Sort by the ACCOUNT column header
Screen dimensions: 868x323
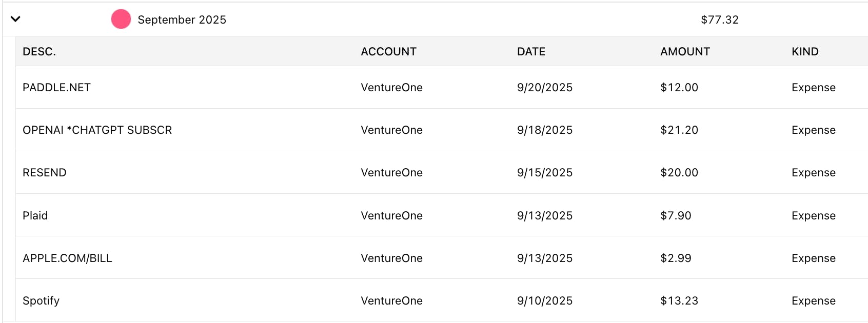388,52
